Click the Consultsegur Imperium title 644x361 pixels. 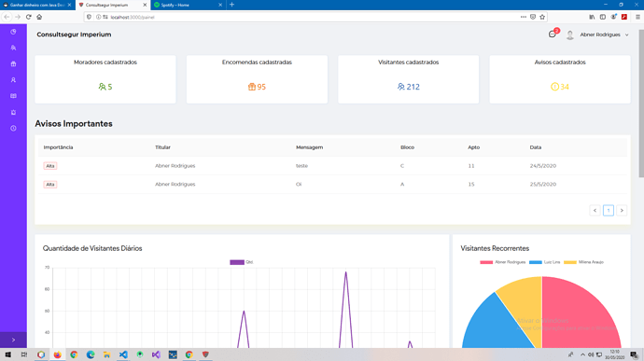[74, 35]
